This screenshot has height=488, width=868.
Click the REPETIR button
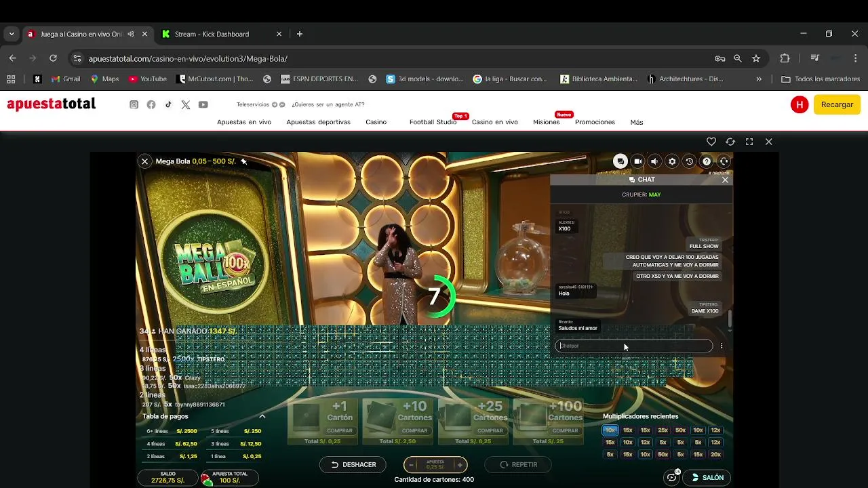click(518, 464)
